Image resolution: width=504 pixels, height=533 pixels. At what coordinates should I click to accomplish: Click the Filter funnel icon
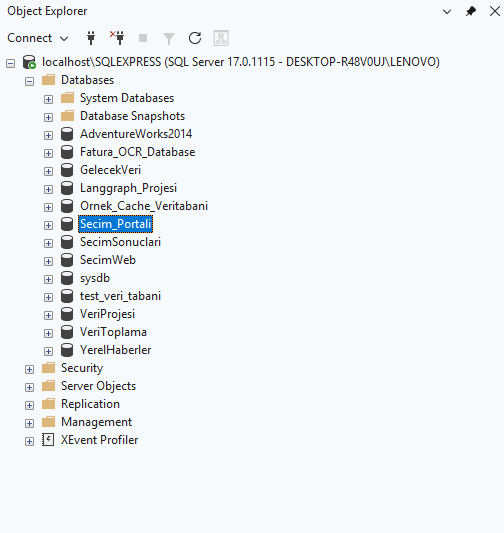click(x=169, y=38)
